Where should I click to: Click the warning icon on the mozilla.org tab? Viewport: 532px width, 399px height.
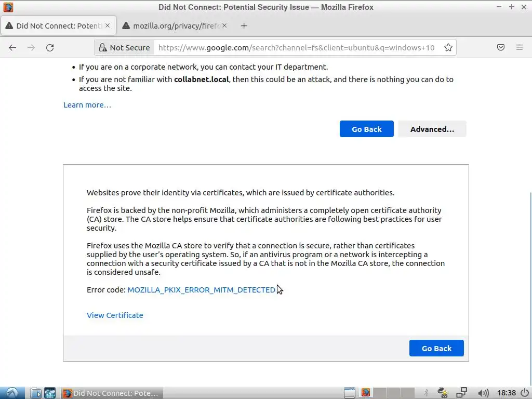(x=126, y=25)
